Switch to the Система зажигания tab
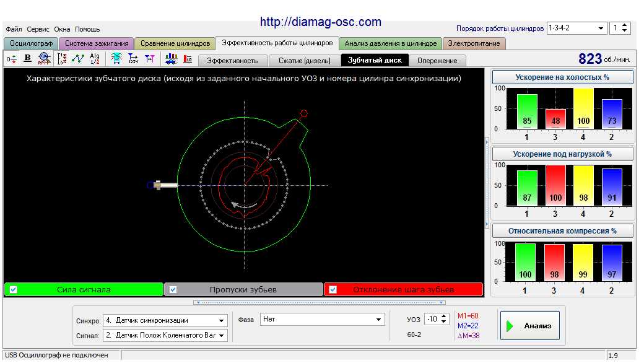Screen dimensions: 644x363 tap(97, 43)
